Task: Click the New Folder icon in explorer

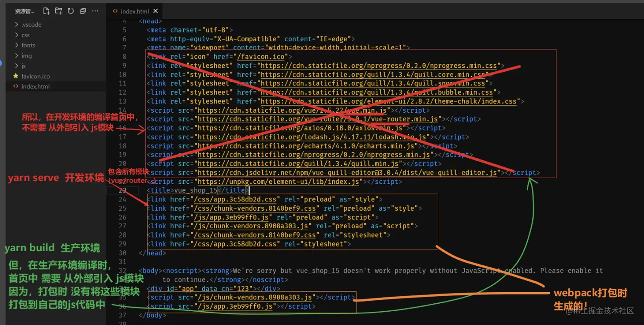Action: [x=59, y=11]
